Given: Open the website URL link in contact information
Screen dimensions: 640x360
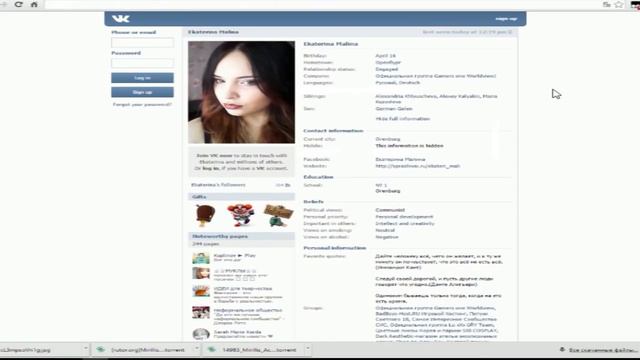Looking at the screenshot, I should point(418,166).
